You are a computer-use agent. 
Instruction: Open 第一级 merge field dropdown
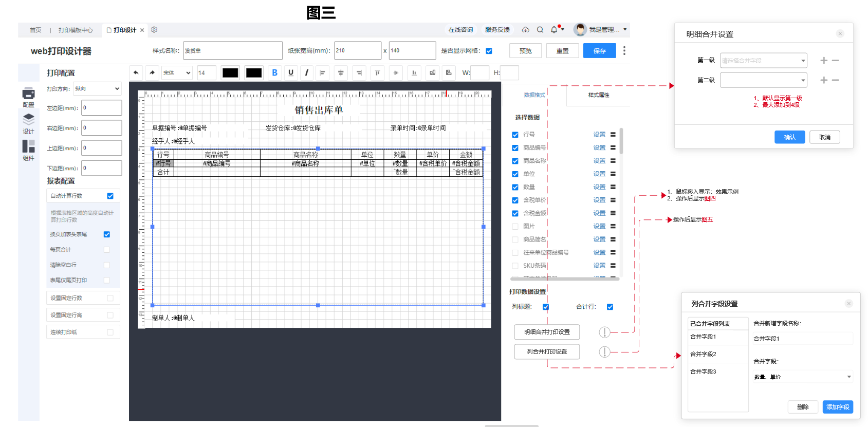pyautogui.click(x=763, y=61)
